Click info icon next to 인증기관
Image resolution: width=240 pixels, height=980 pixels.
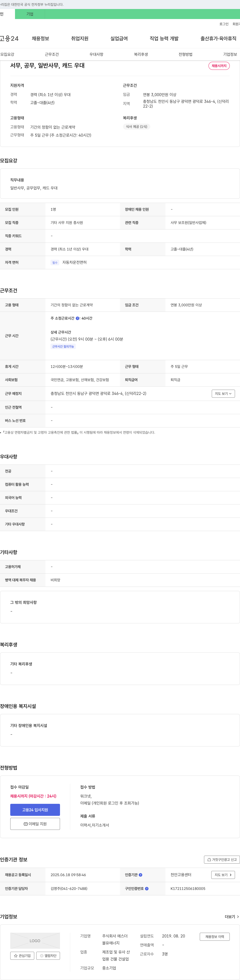coord(140,875)
